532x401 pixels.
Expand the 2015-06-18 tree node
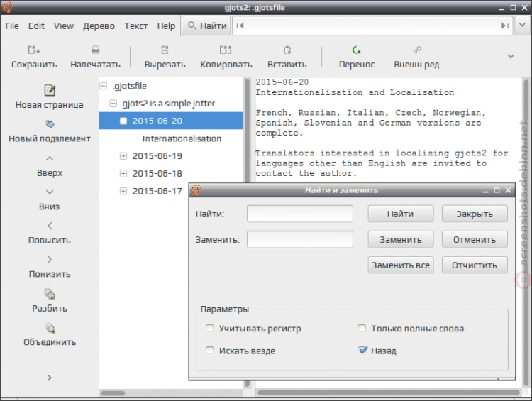coord(123,173)
